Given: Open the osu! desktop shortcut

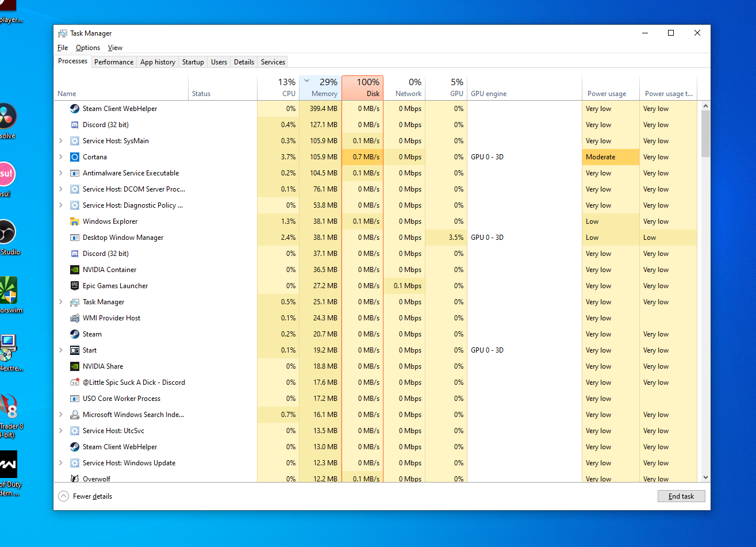Looking at the screenshot, I should click(x=6, y=175).
